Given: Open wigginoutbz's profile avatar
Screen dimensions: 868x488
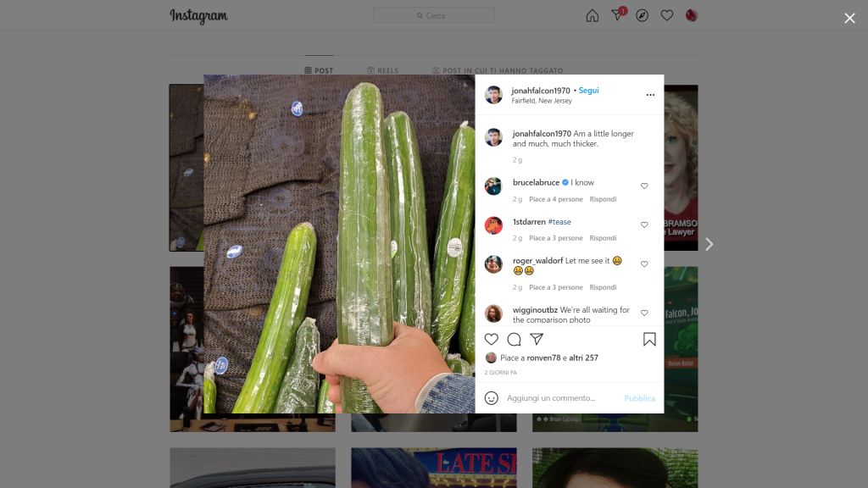Looking at the screenshot, I should click(x=494, y=313).
